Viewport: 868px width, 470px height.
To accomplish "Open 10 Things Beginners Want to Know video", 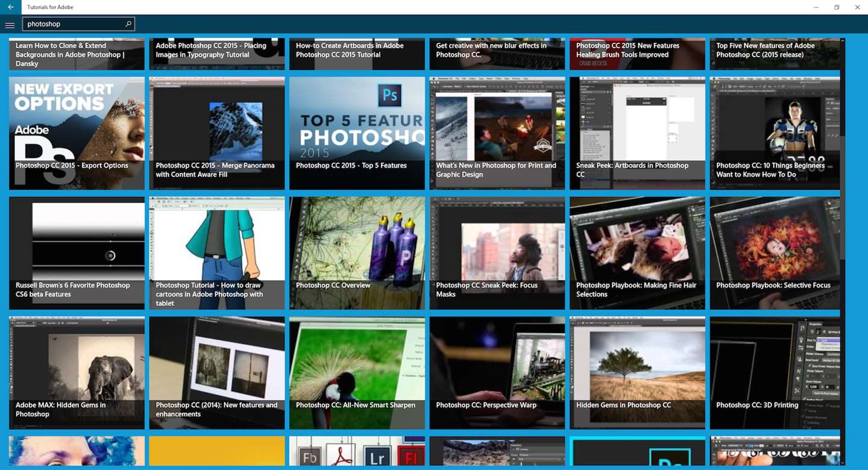I will (775, 133).
